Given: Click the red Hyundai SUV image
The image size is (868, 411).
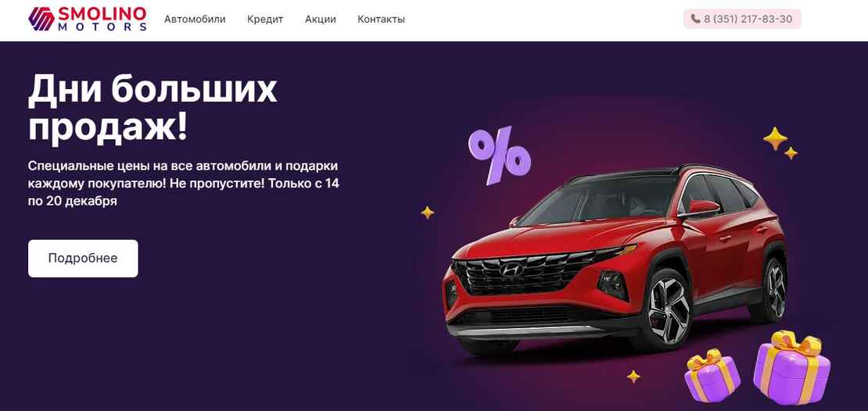Looking at the screenshot, I should pyautogui.click(x=615, y=260).
